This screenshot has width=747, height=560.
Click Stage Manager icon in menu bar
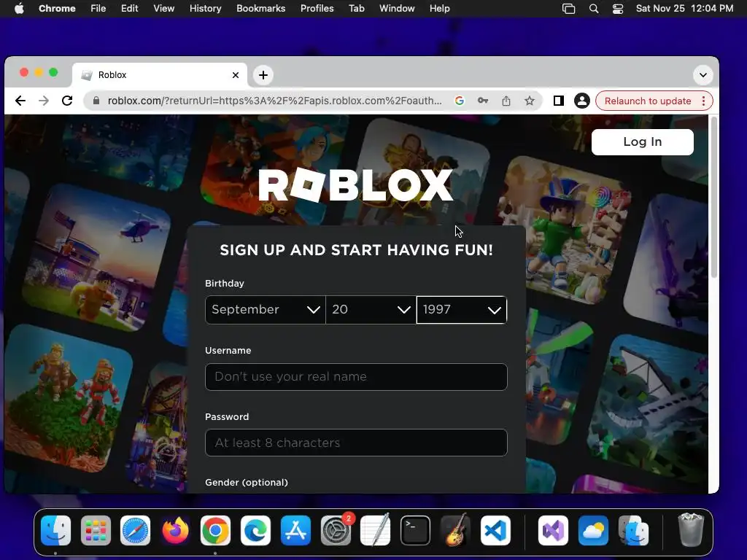(568, 9)
